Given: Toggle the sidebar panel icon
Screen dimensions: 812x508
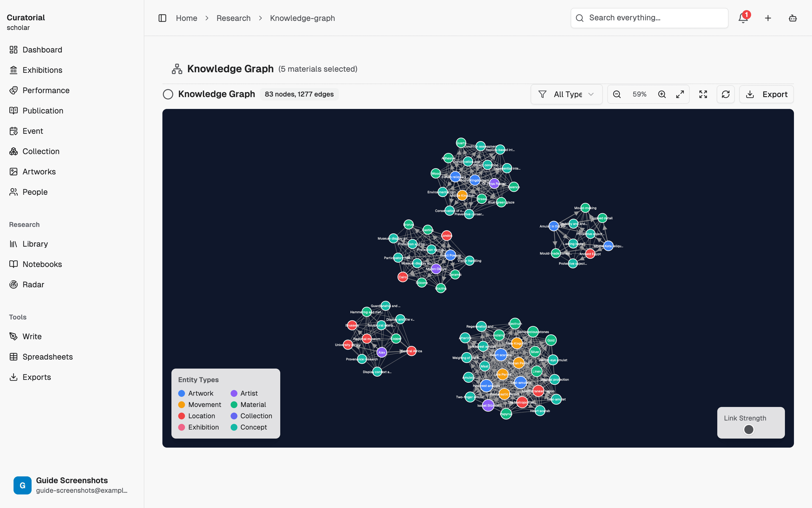Looking at the screenshot, I should pyautogui.click(x=162, y=18).
